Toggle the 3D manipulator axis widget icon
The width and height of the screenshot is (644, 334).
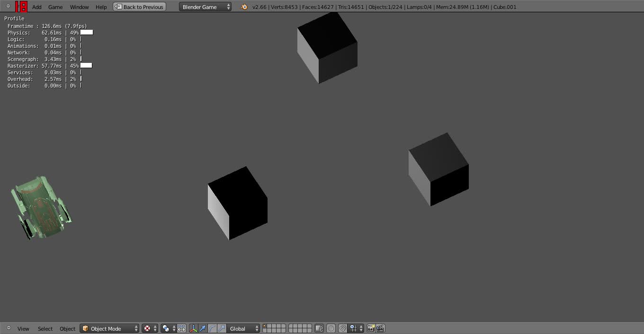point(194,328)
